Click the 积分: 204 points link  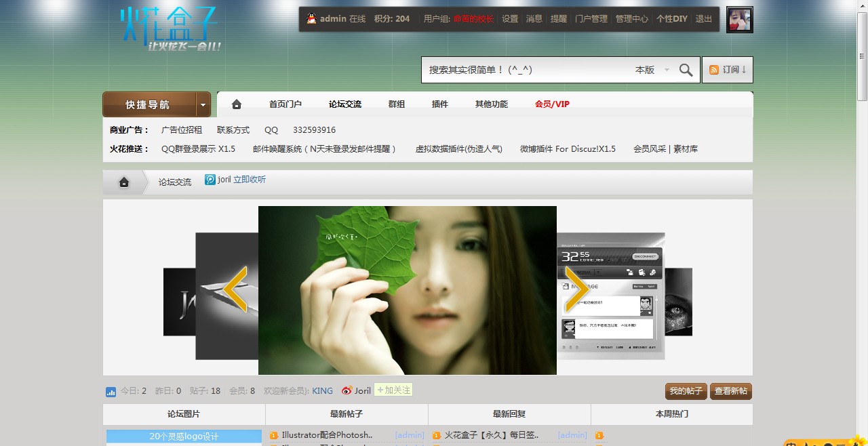392,19
